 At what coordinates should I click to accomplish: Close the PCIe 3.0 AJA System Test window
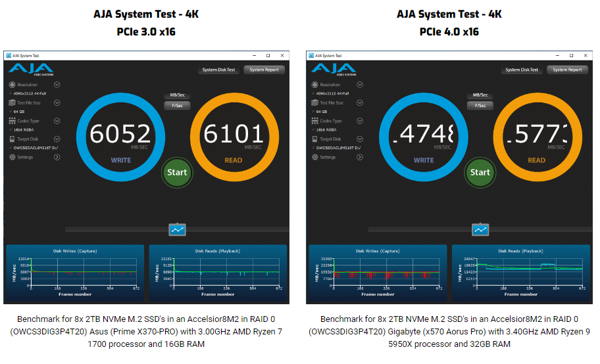[282, 55]
